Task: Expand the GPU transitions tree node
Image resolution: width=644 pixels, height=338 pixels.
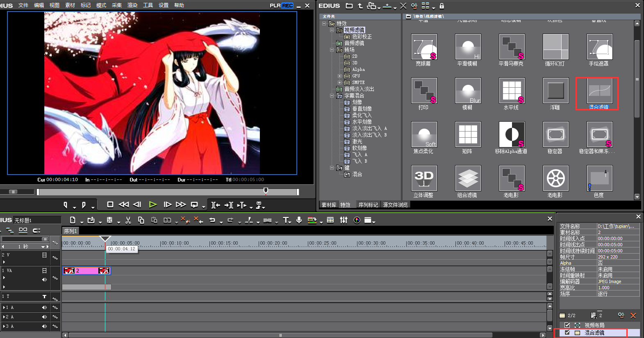Action: pyautogui.click(x=339, y=76)
